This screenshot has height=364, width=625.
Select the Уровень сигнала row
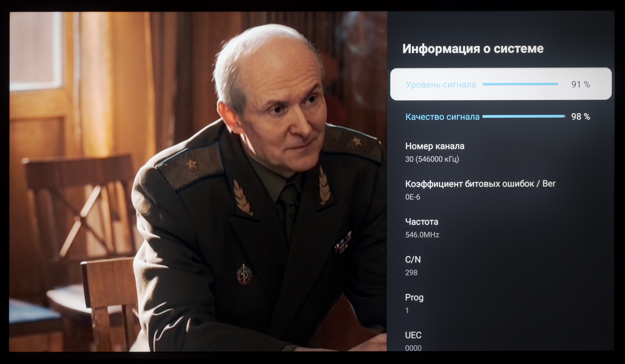coord(501,84)
